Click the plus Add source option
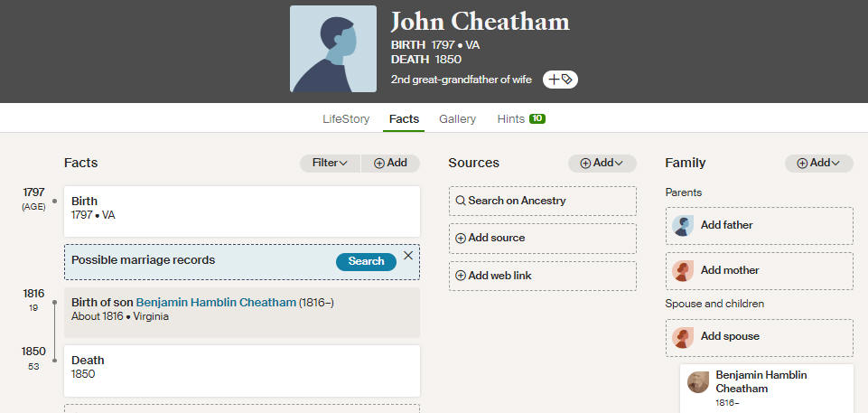The height and width of the screenshot is (413, 868). [x=543, y=239]
